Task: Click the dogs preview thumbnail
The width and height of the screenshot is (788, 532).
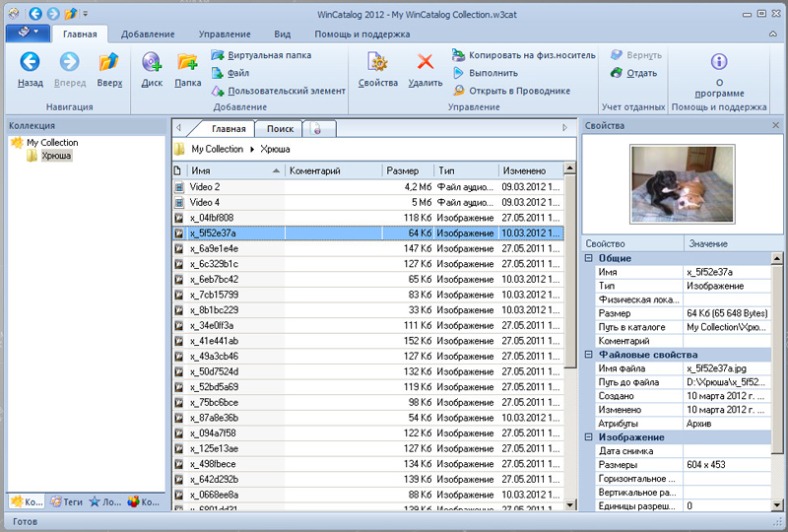Action: click(x=682, y=183)
